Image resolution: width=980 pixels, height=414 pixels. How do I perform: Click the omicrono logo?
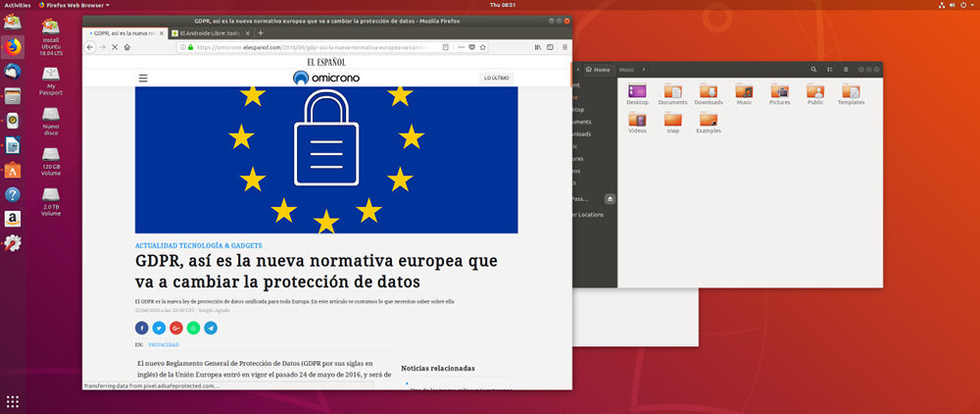tap(326, 78)
